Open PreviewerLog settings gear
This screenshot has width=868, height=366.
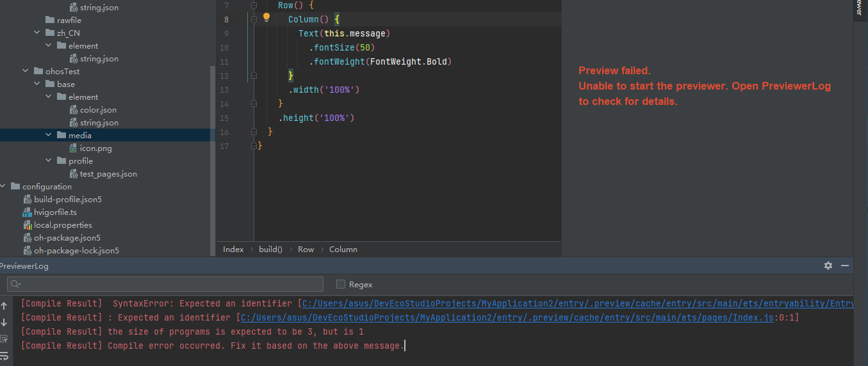coord(828,266)
